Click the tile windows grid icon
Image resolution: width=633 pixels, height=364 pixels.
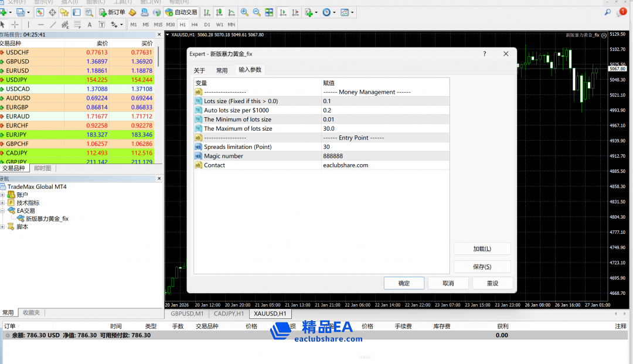click(269, 12)
